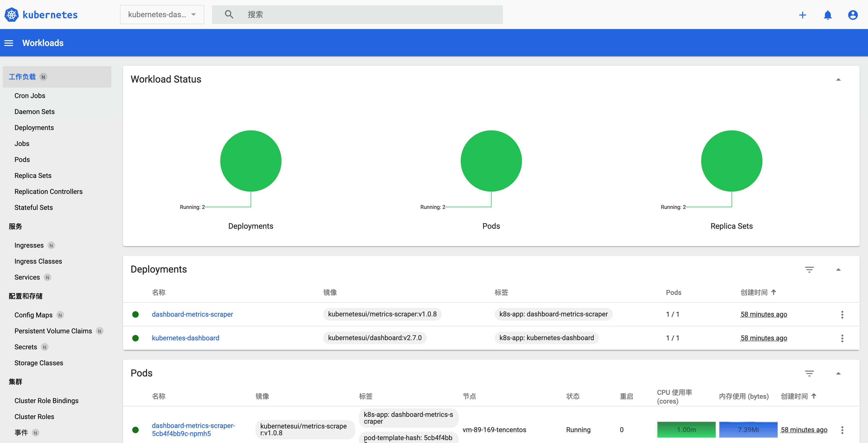The image size is (868, 443).
Task: Open the kubernetes-dashboard deployment link
Action: [x=186, y=338]
